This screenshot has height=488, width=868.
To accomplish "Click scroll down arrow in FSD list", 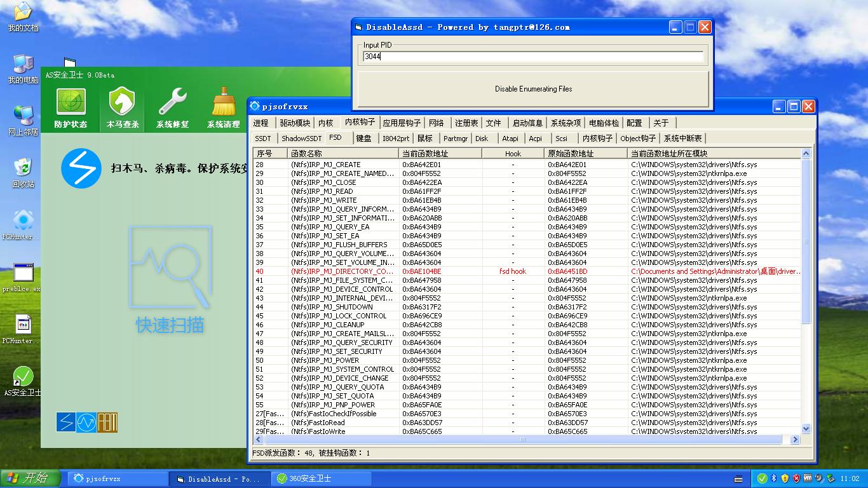I will (x=806, y=429).
